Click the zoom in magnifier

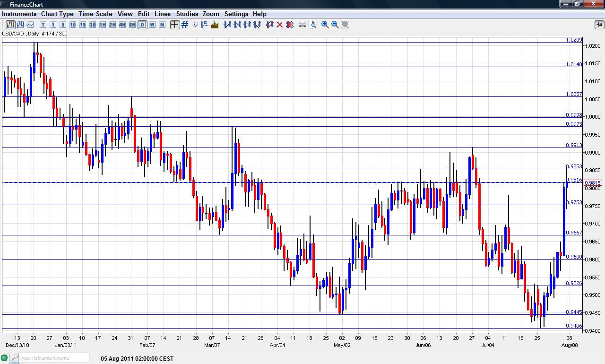point(325,25)
